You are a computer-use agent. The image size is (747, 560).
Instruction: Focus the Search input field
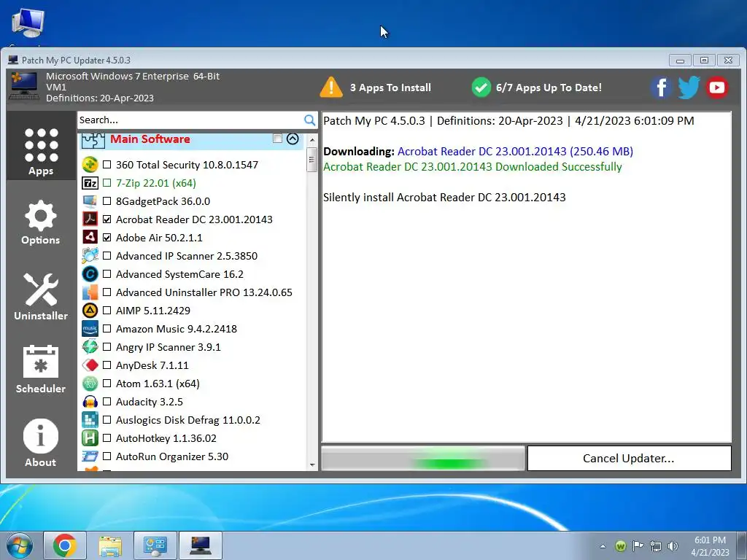pyautogui.click(x=190, y=120)
